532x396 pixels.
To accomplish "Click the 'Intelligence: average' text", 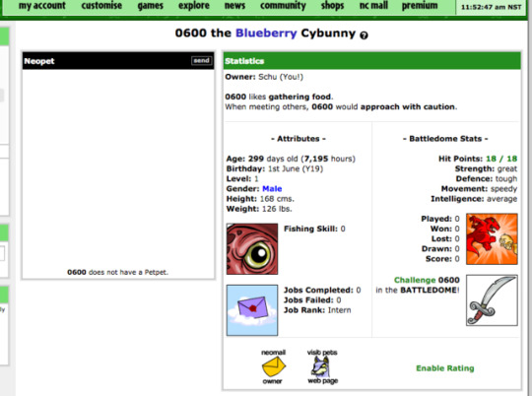I will tap(474, 199).
